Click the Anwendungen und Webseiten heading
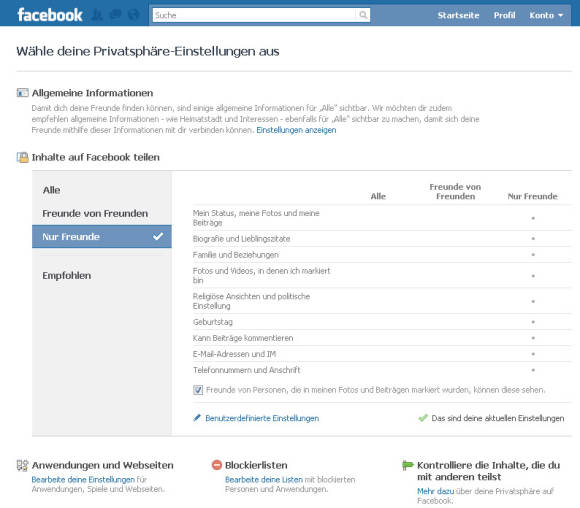This screenshot has height=508, width=580. [x=102, y=465]
